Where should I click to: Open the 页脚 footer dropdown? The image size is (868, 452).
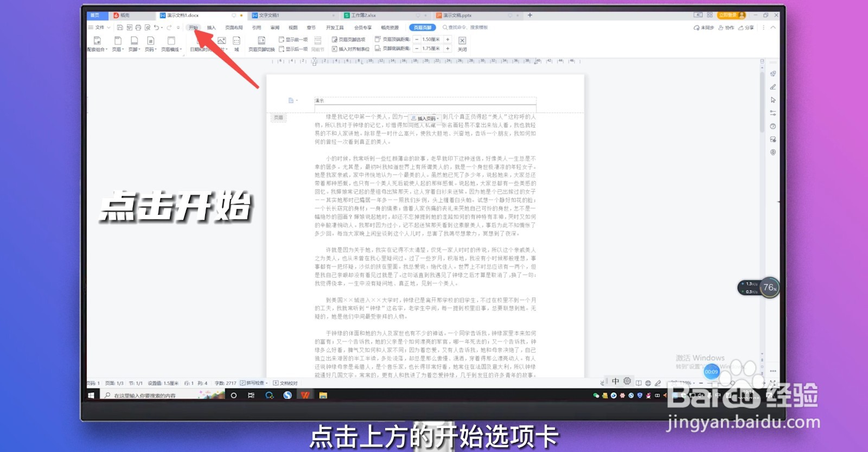coord(134,44)
